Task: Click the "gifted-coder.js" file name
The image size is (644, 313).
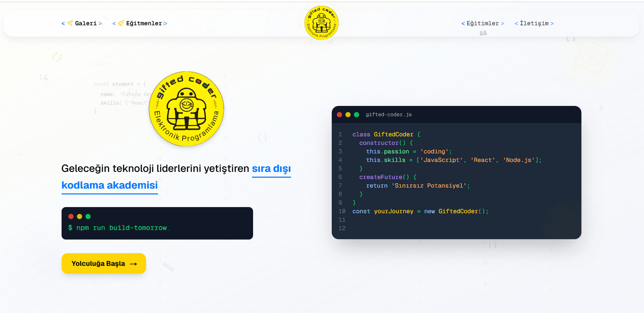Action: tap(389, 115)
